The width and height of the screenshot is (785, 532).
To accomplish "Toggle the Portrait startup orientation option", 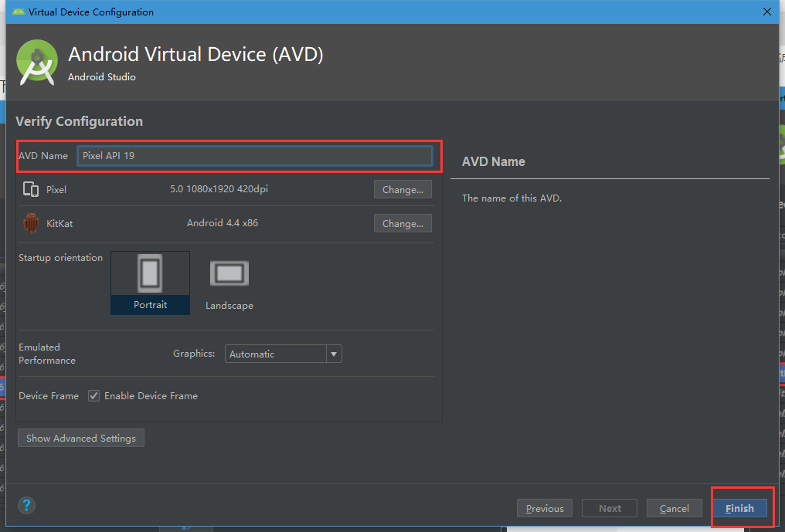I will [x=150, y=283].
